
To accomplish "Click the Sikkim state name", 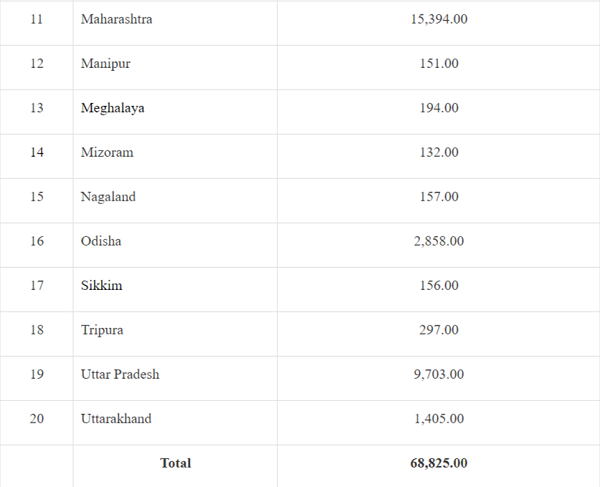I will tap(101, 285).
